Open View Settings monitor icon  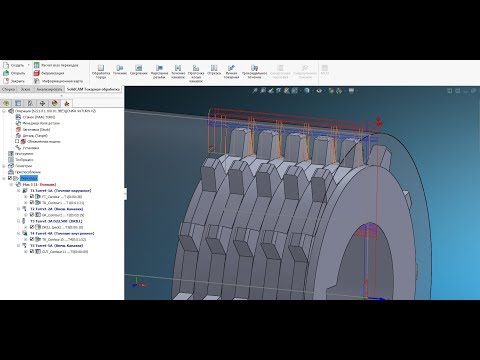click(x=351, y=90)
